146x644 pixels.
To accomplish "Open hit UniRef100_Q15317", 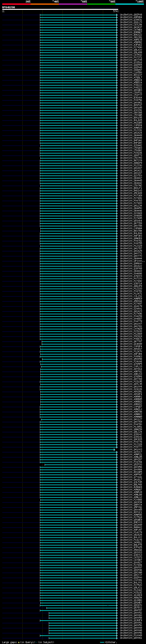I will 131,452.
